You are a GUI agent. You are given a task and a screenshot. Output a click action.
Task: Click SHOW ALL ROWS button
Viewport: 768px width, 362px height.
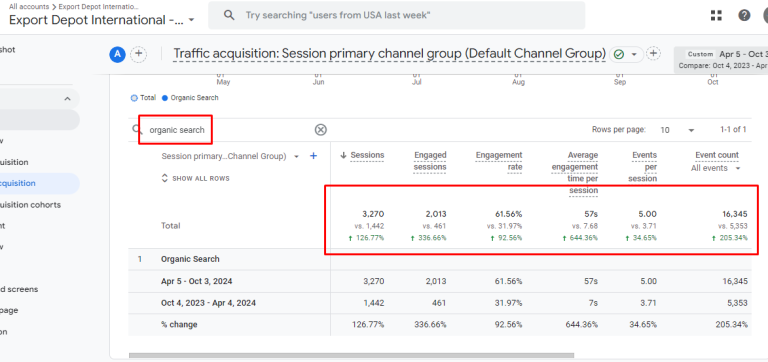click(195, 178)
